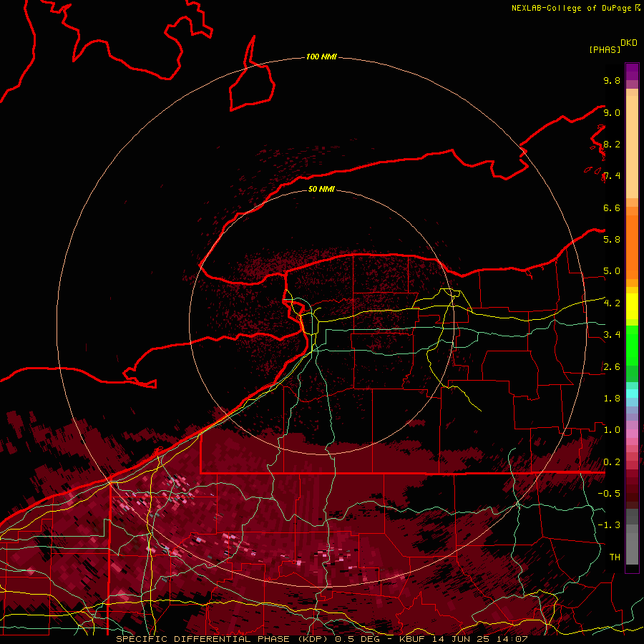Click the 100 NMI range ring label
644x644 pixels.
pyautogui.click(x=321, y=57)
